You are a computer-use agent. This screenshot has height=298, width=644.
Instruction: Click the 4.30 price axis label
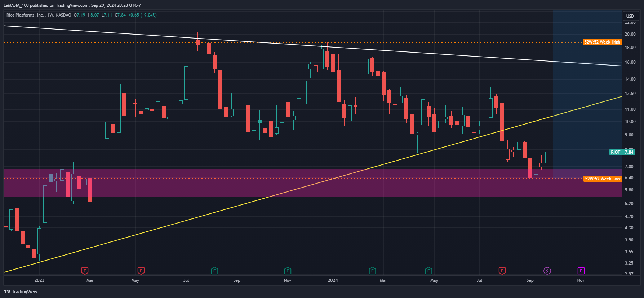(x=629, y=228)
